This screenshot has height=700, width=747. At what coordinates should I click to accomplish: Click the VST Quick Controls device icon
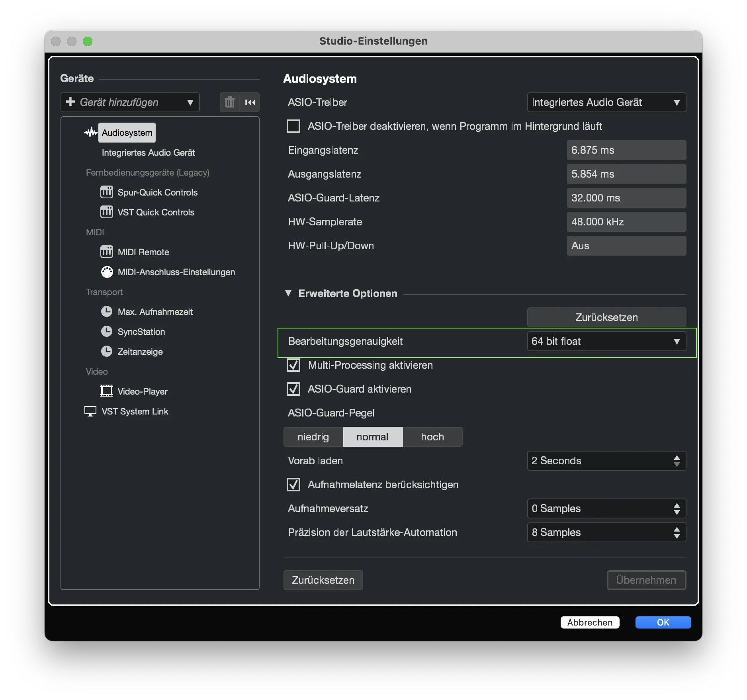coord(107,212)
